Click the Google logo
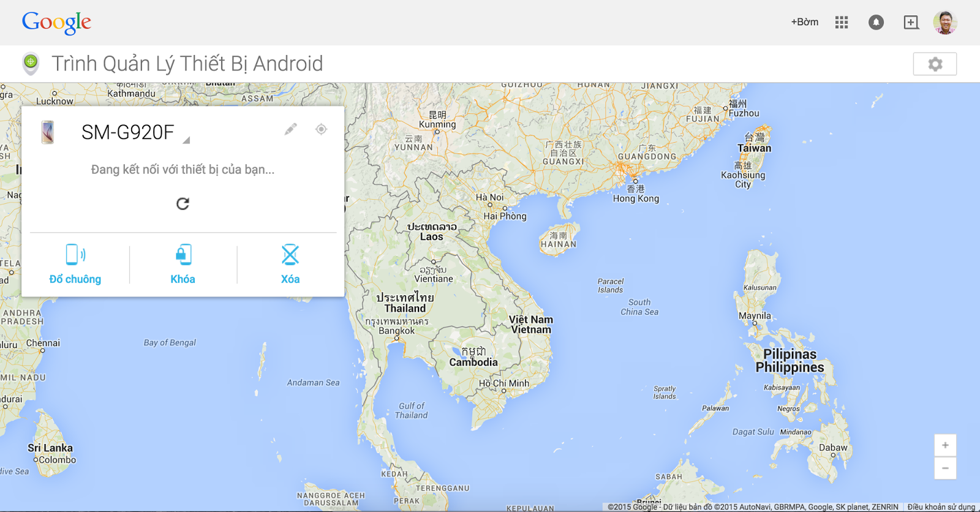The height and width of the screenshot is (512, 980). [x=56, y=23]
